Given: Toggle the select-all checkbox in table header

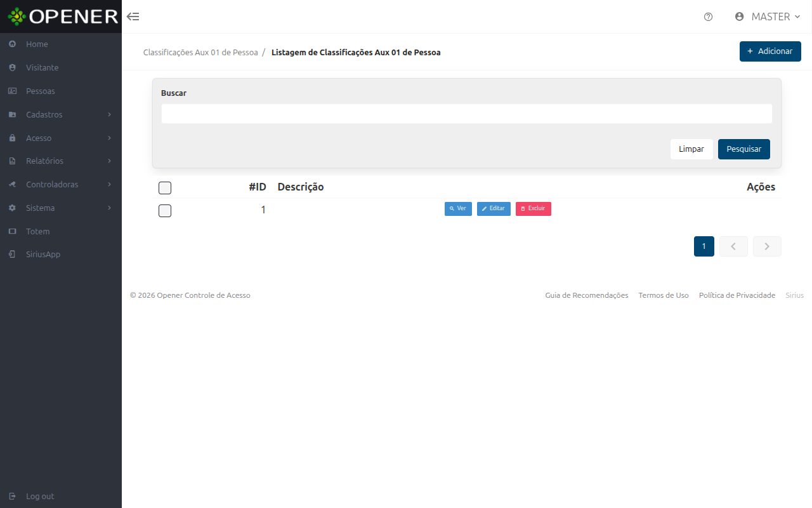Looking at the screenshot, I should pyautogui.click(x=165, y=187).
